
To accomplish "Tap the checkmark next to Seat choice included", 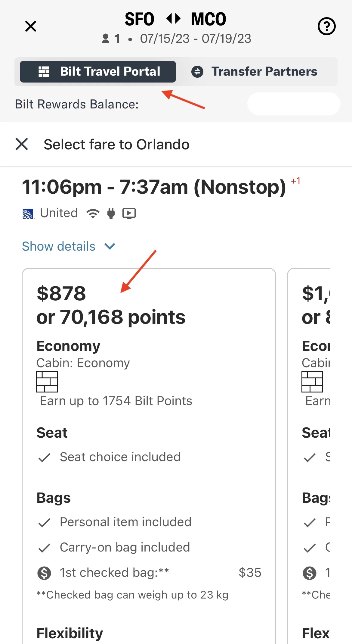I will pos(44,458).
